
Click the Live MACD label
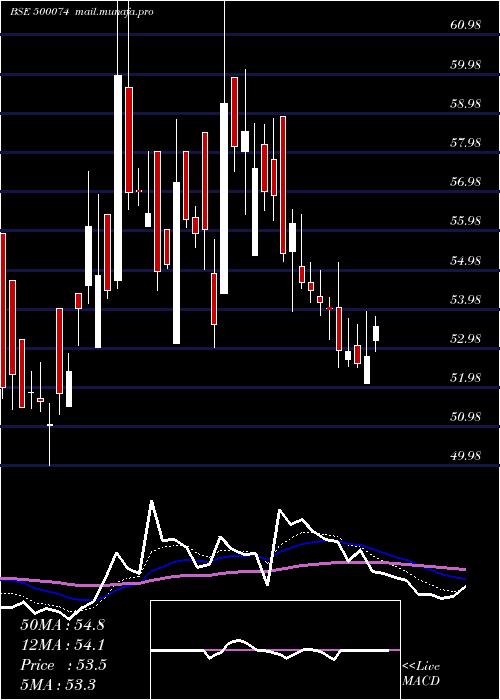pyautogui.click(x=421, y=673)
